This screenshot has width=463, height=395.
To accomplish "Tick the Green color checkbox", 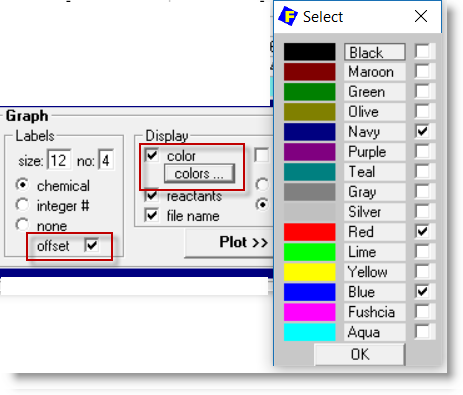I will (x=423, y=92).
